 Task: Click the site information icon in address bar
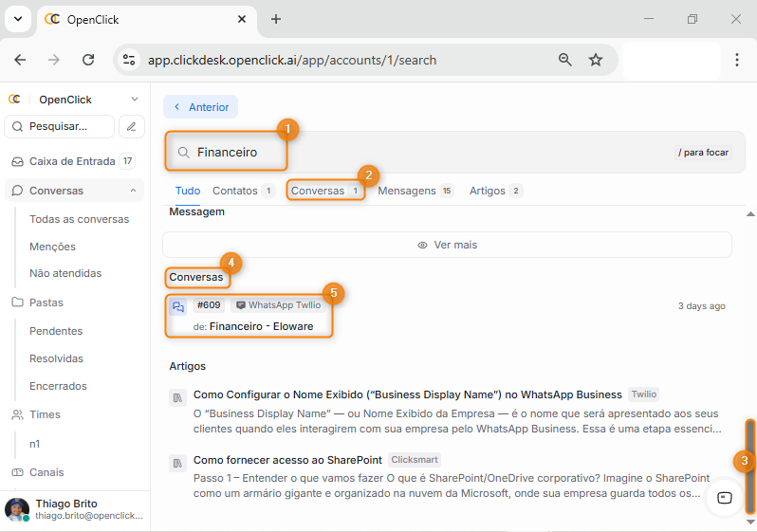coord(130,60)
